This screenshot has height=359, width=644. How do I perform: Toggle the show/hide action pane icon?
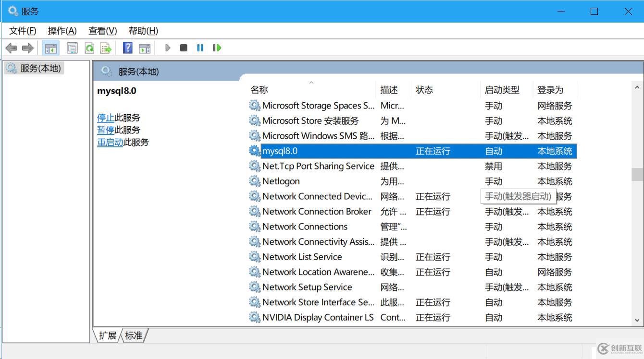(145, 48)
